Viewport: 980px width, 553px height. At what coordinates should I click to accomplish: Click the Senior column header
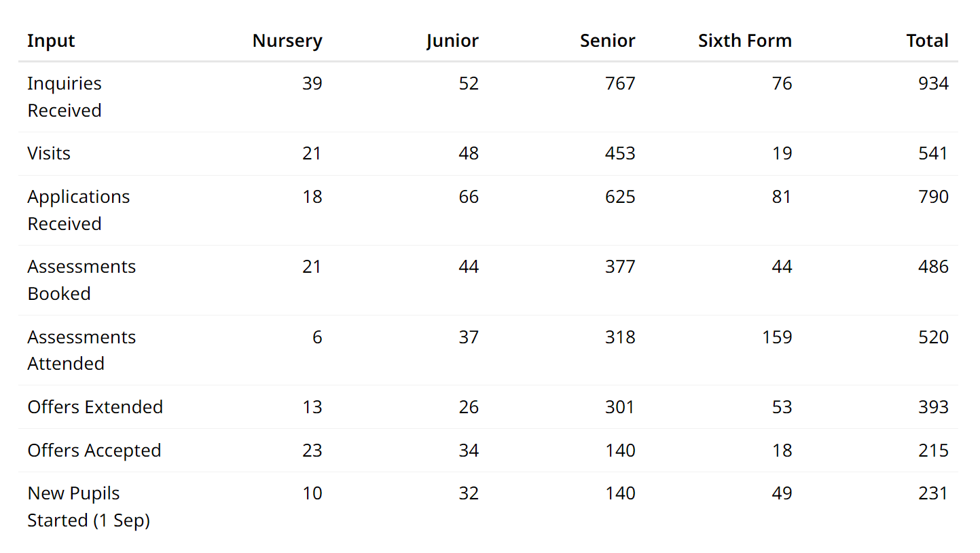click(x=607, y=41)
